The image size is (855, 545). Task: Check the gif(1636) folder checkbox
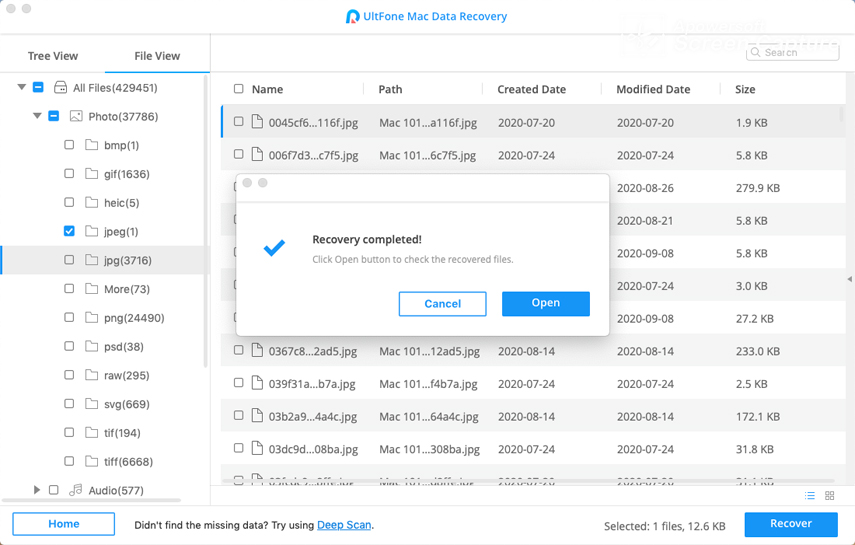[x=69, y=174]
